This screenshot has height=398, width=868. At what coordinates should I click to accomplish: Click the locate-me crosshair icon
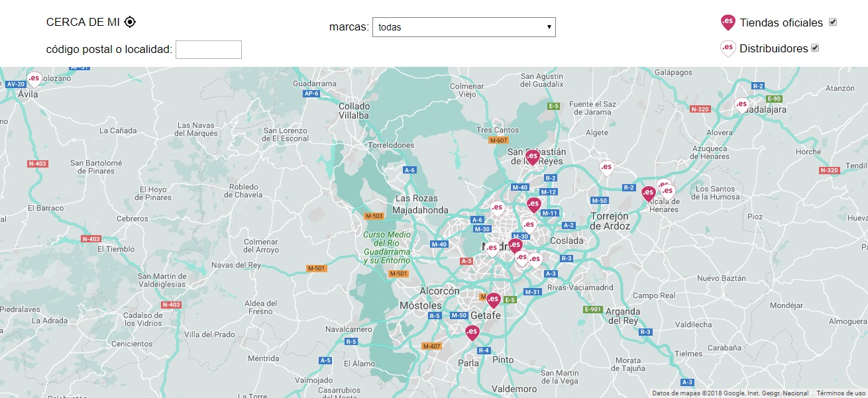(130, 22)
